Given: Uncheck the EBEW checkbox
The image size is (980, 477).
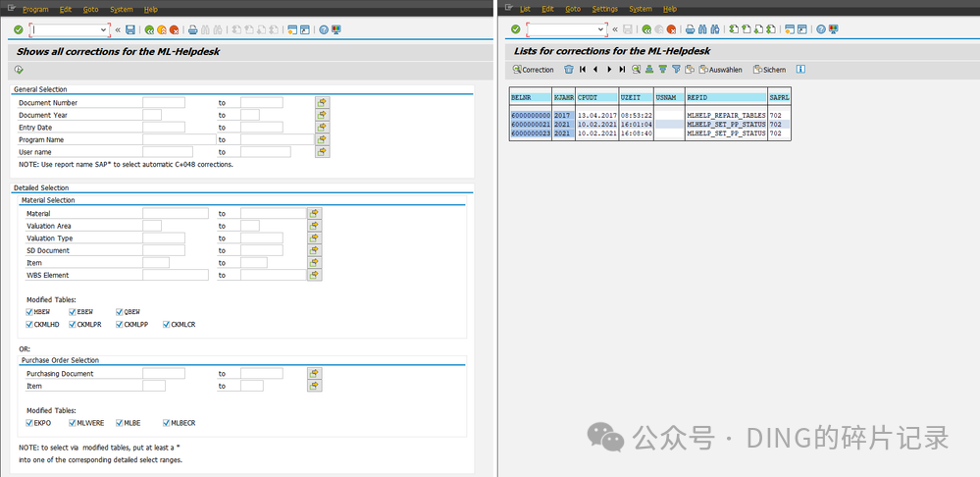Looking at the screenshot, I should coord(73,312).
